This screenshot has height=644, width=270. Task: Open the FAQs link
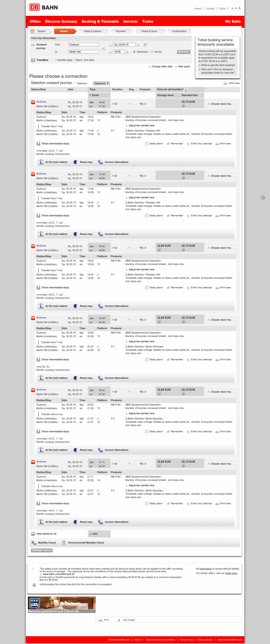(222, 9)
